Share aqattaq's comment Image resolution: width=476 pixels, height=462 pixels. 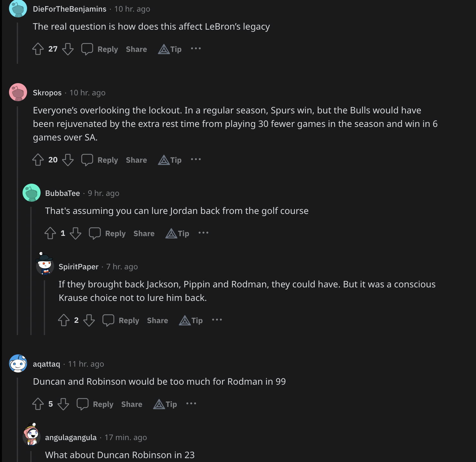tap(132, 404)
